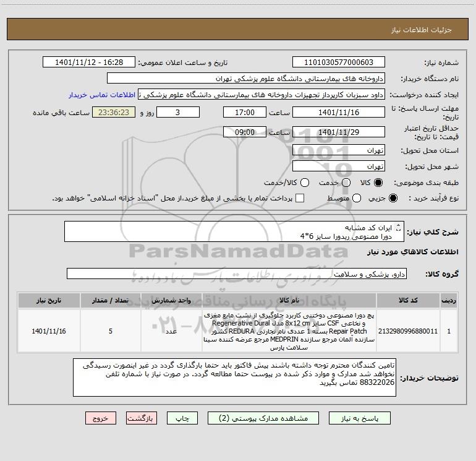Image resolution: width=476 pixels, height=461 pixels.
Task: Click the تاریخ نیاز column header
Action: pyautogui.click(x=49, y=301)
